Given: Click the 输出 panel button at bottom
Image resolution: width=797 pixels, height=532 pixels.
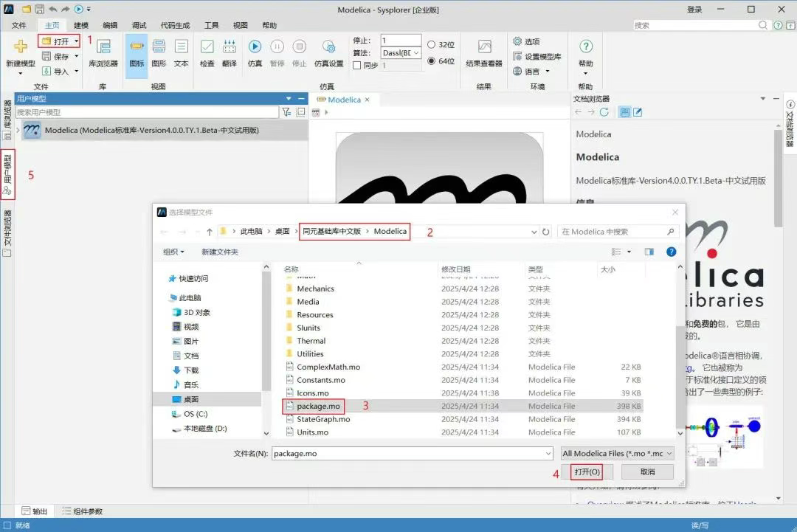Looking at the screenshot, I should click(x=35, y=511).
